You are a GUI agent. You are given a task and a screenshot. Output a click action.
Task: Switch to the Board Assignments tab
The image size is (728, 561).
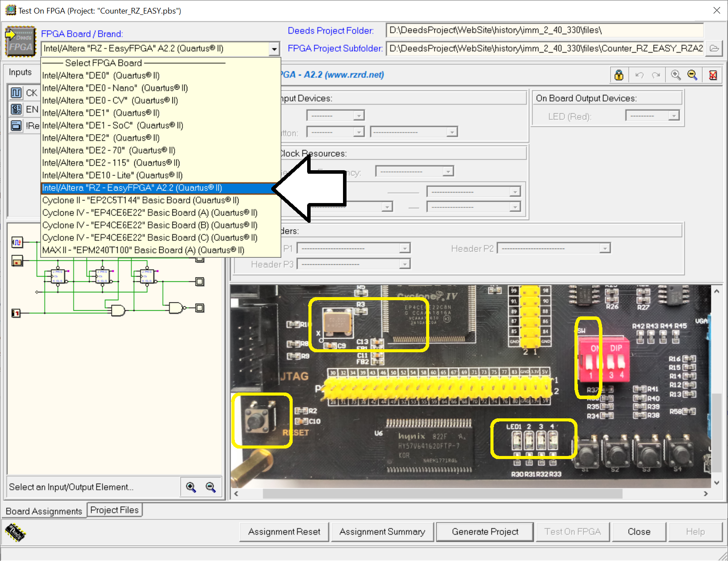(x=44, y=511)
